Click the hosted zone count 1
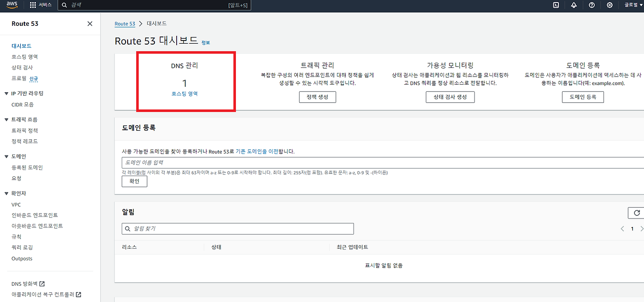Image resolution: width=644 pixels, height=302 pixels. 185,83
